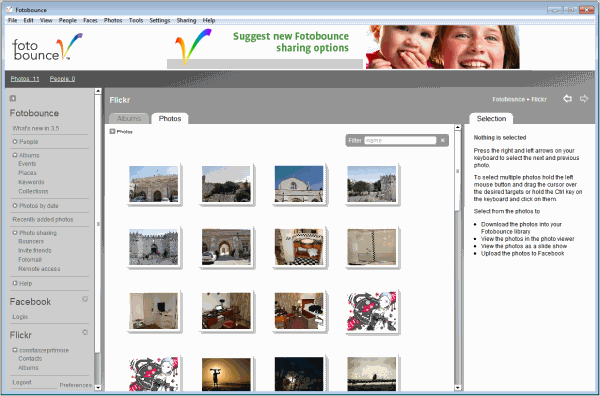Open the Help menu in the menu bar
Screen dimensions: 600x396
click(x=209, y=20)
